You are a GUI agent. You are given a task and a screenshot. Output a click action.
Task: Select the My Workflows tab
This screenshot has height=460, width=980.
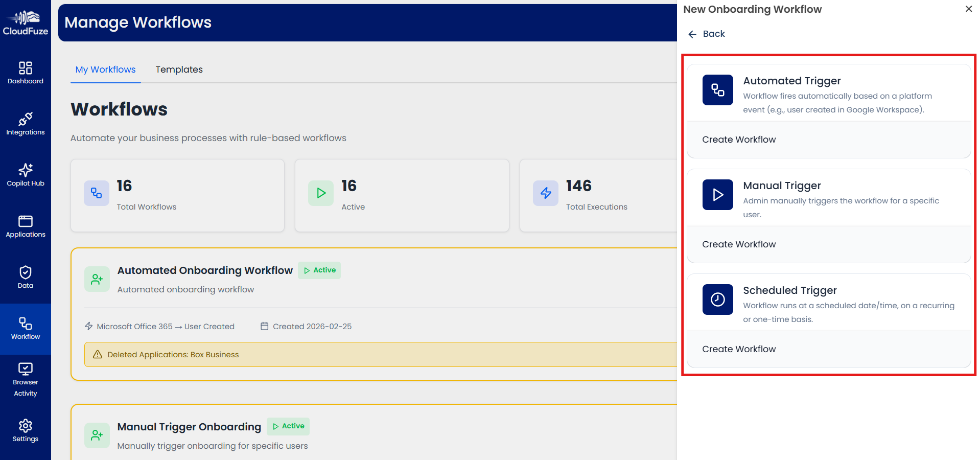(x=105, y=70)
